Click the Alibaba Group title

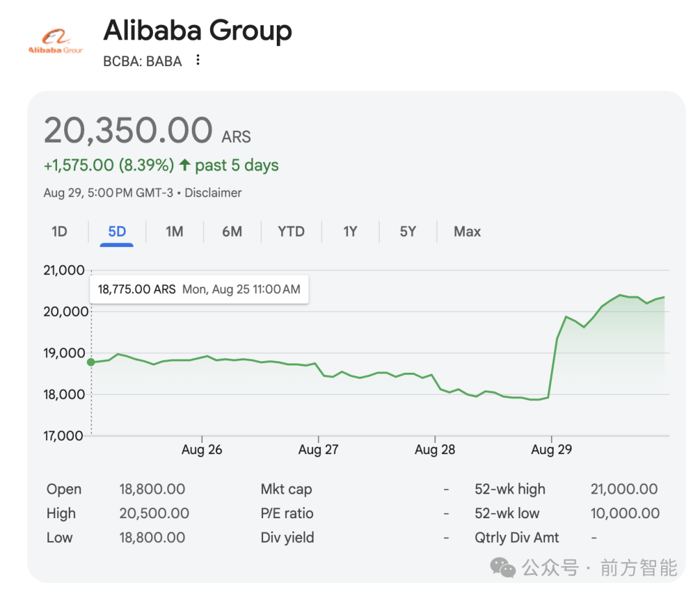(197, 30)
